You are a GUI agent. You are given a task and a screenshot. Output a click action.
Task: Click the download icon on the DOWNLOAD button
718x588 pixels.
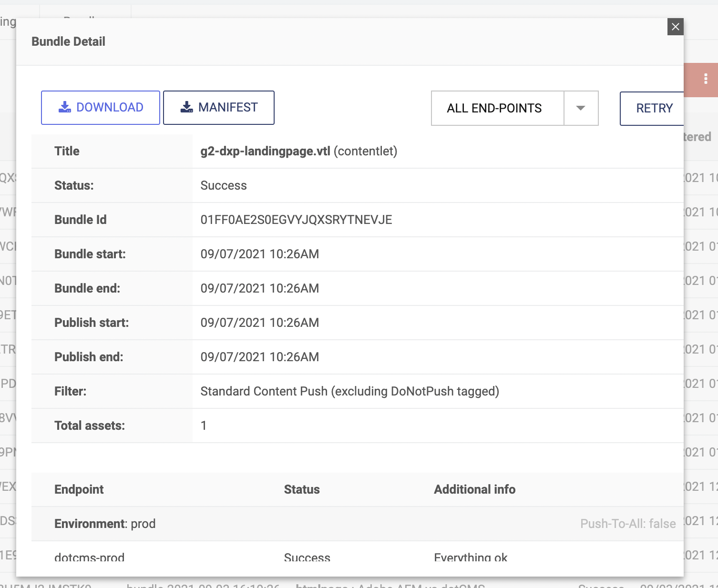point(64,107)
